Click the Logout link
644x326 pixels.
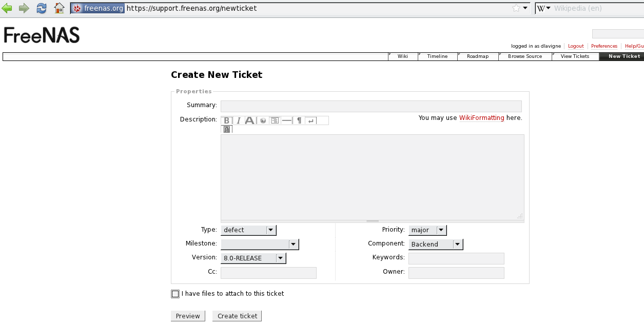click(x=576, y=46)
